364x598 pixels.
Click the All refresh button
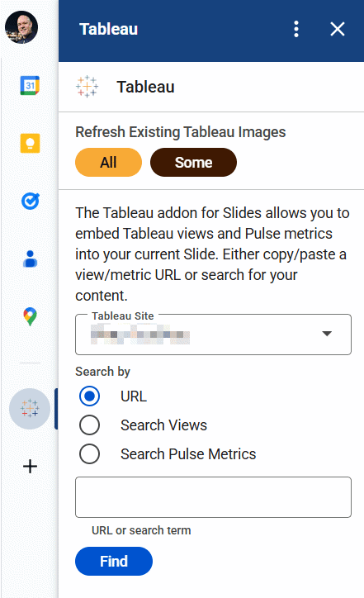(x=109, y=163)
